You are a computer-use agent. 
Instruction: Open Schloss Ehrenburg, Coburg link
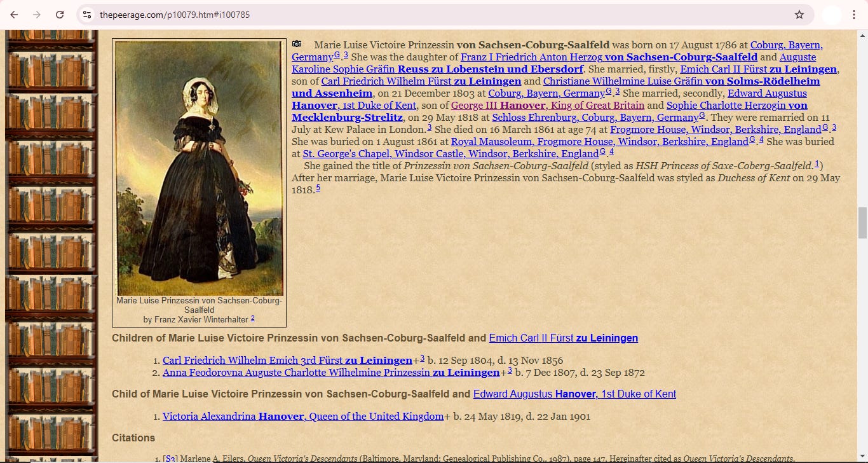coord(595,117)
